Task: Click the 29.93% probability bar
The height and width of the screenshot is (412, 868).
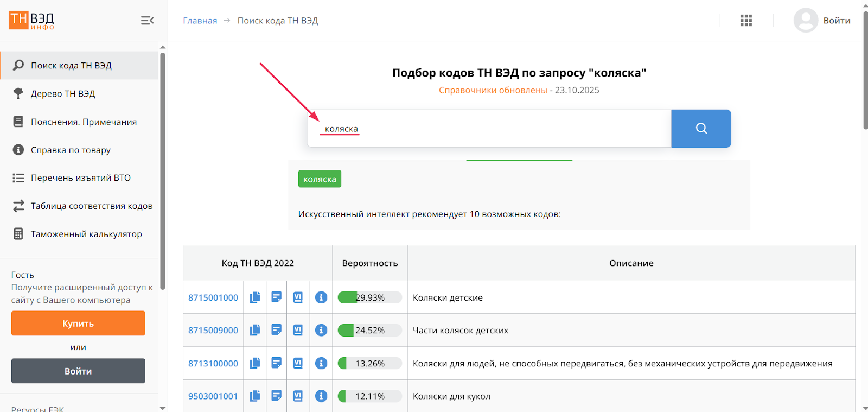Action: (x=369, y=297)
